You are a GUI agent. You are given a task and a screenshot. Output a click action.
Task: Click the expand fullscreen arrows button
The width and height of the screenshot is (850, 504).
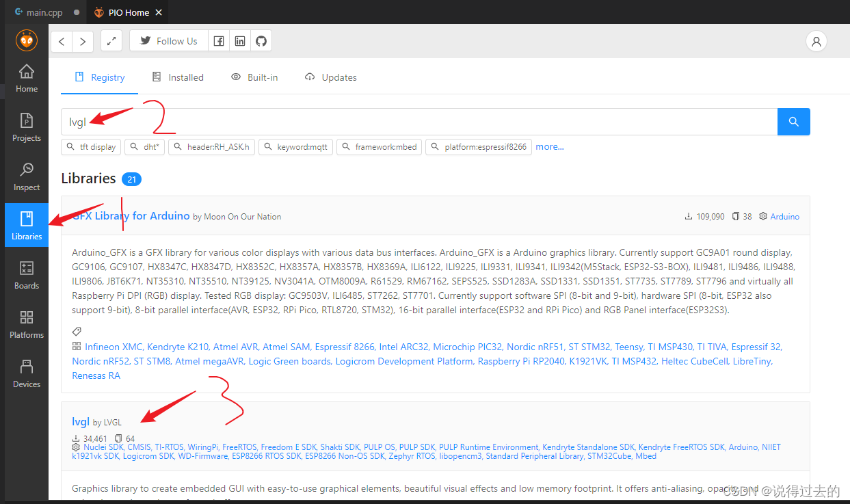(x=111, y=41)
